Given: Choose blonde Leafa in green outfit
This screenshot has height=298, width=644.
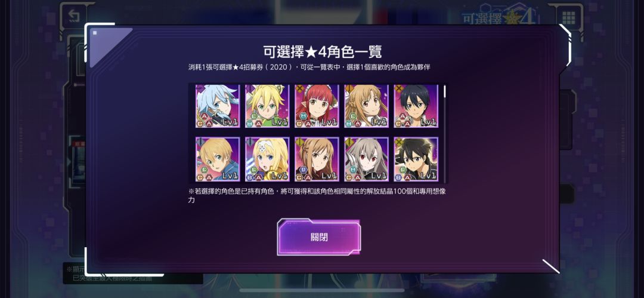Looking at the screenshot, I should (x=267, y=106).
